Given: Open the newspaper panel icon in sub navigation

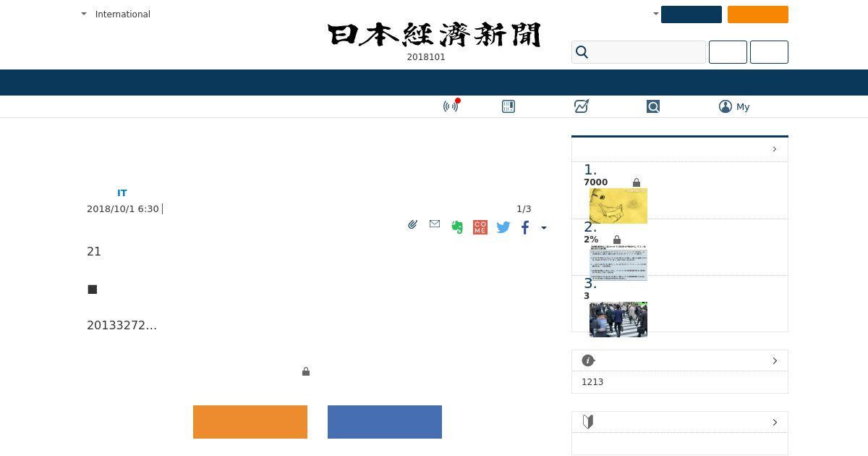Looking at the screenshot, I should 509,106.
